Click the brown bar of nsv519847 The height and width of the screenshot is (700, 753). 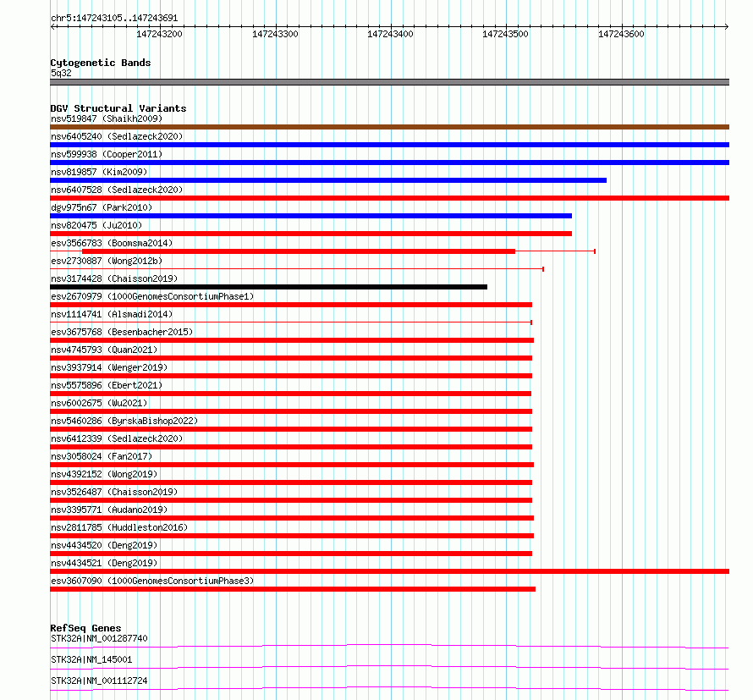click(x=389, y=127)
